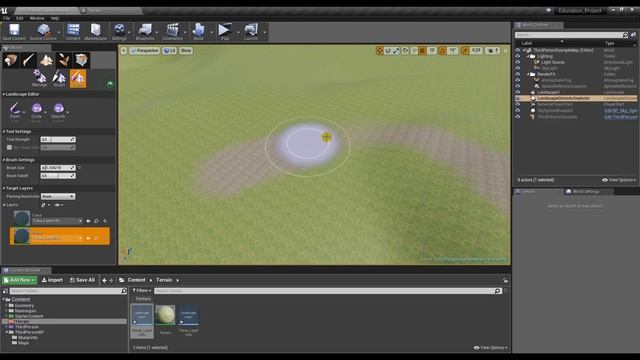Image resolution: width=640 pixels, height=360 pixels.
Task: Collapse the Brush Settings section
Action: (x=4, y=160)
